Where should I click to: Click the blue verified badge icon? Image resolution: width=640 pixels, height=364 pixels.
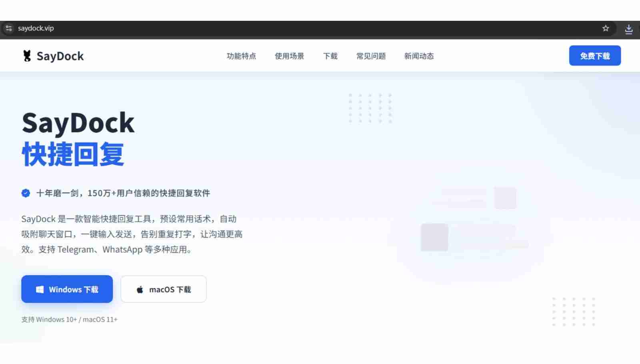click(26, 193)
